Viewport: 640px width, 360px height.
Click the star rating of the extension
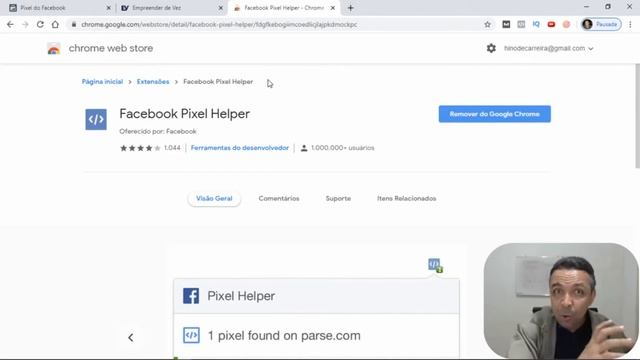tap(140, 148)
